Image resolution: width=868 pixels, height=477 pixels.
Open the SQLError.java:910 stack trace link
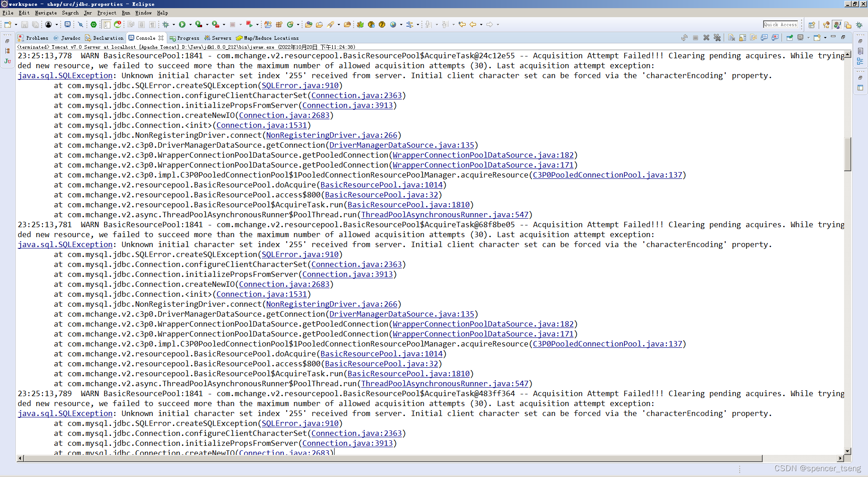point(299,85)
